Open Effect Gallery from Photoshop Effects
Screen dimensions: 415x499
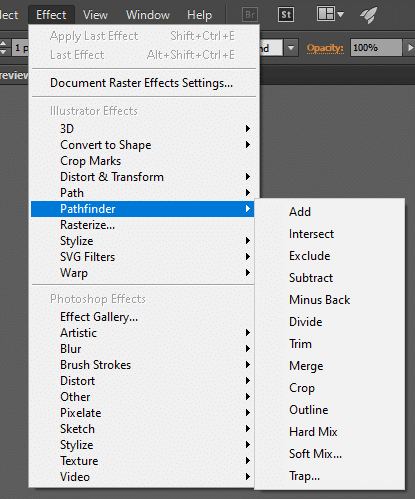coord(142,317)
